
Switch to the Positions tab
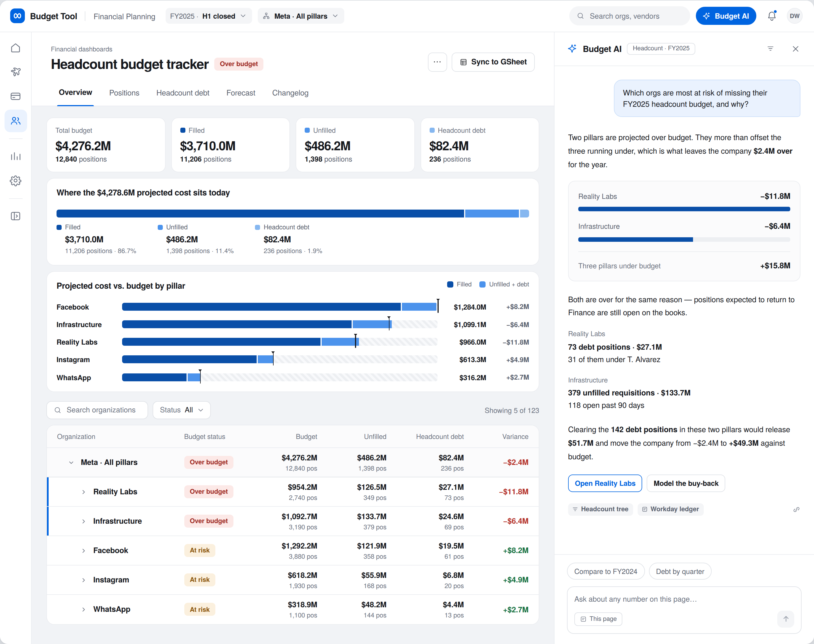pos(124,93)
